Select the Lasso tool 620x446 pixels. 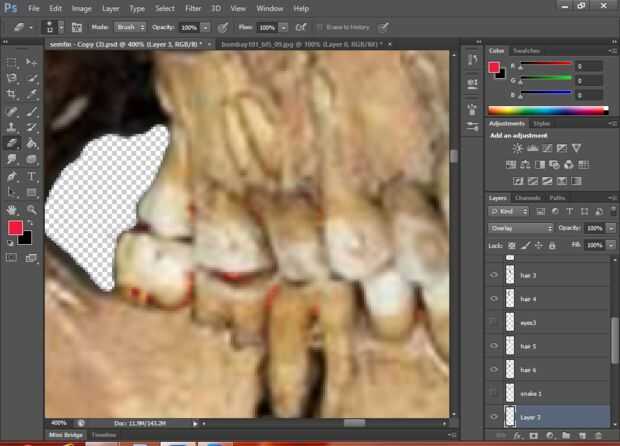coord(11,77)
